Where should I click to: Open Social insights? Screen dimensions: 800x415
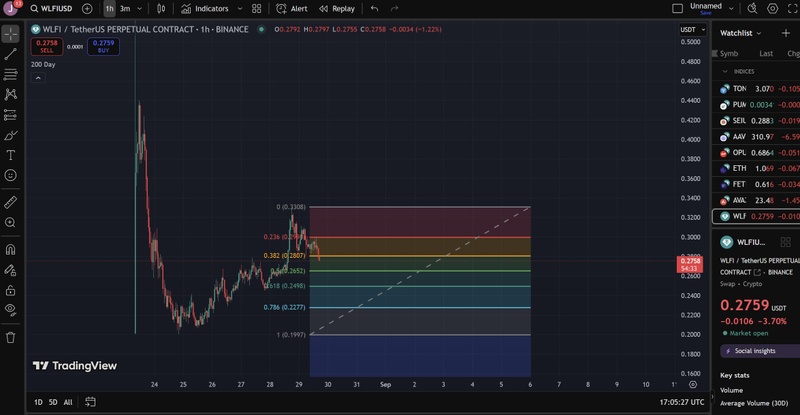(x=760, y=351)
